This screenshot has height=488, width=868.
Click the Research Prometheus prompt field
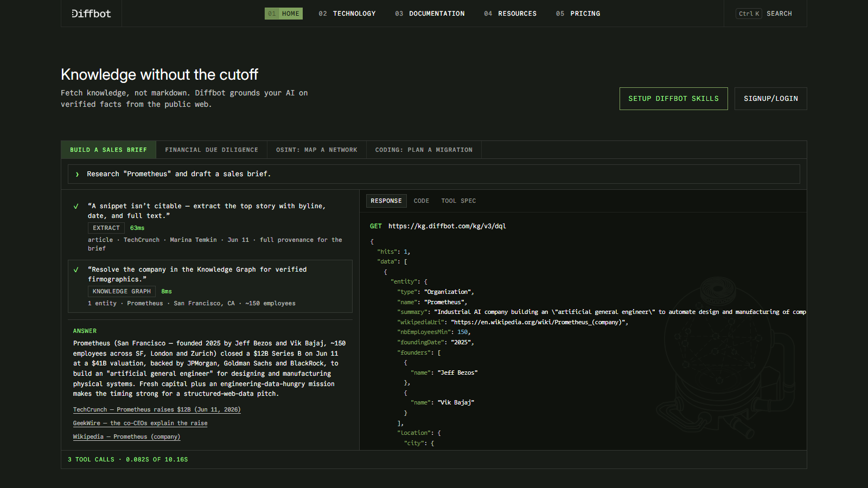tap(434, 174)
